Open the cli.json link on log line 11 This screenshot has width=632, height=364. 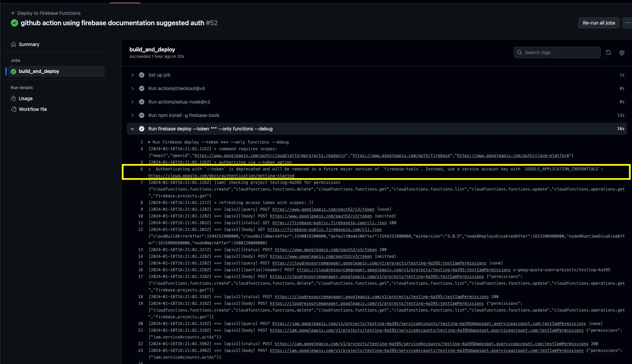tap(329, 223)
